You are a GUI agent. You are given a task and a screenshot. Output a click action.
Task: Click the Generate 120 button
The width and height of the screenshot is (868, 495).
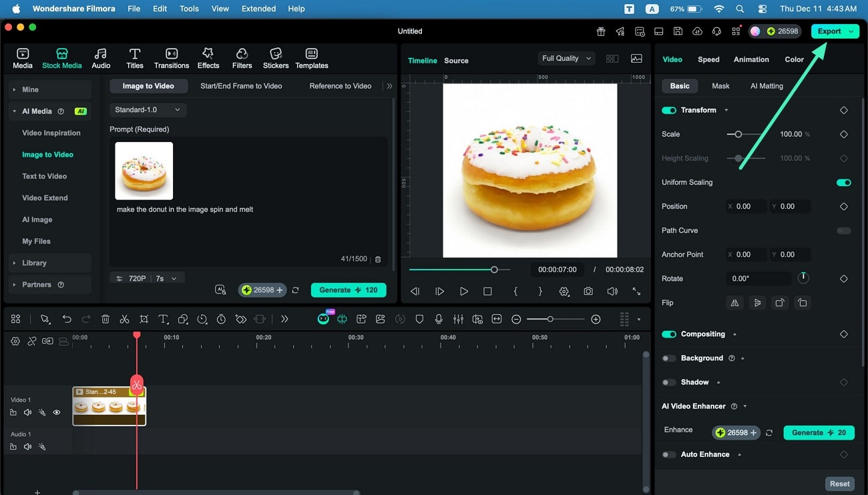[x=348, y=290]
